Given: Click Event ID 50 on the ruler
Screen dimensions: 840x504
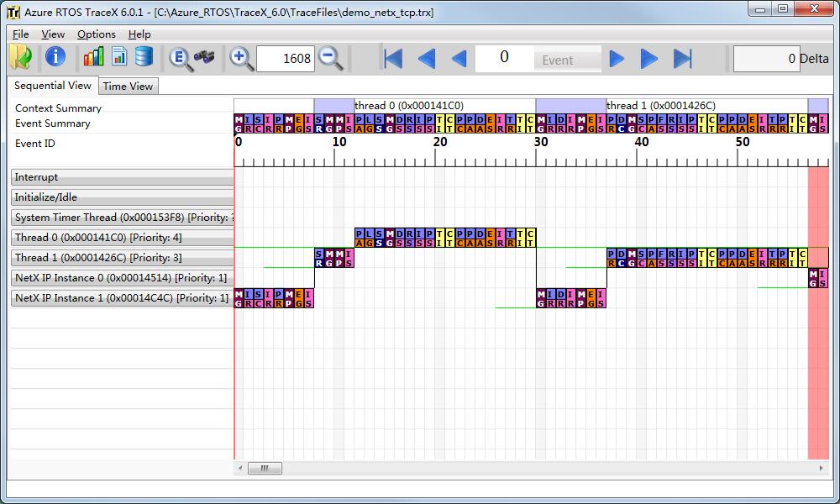Looking at the screenshot, I should (742, 142).
